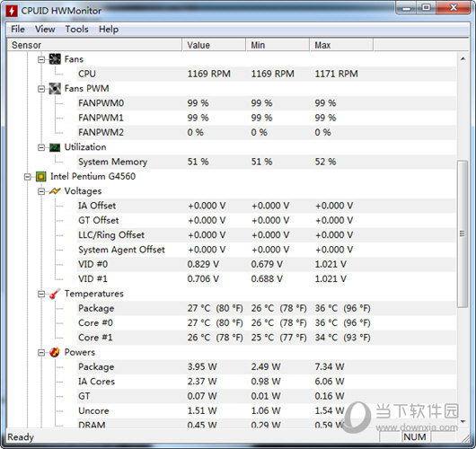
Task: Click the Ready status bar text
Action: [21, 437]
